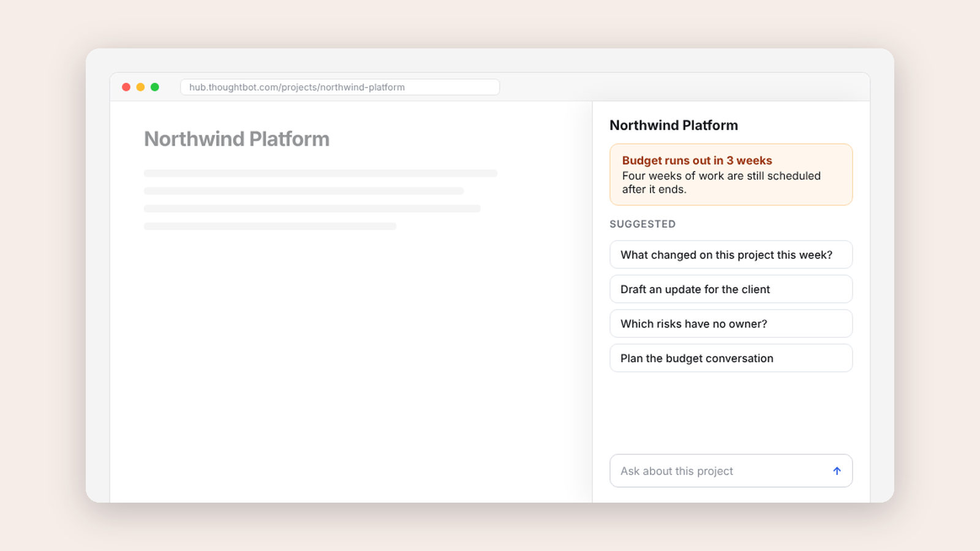Image resolution: width=980 pixels, height=551 pixels.
Task: Click the gray "Northwind Platform" page heading
Action: tap(237, 139)
